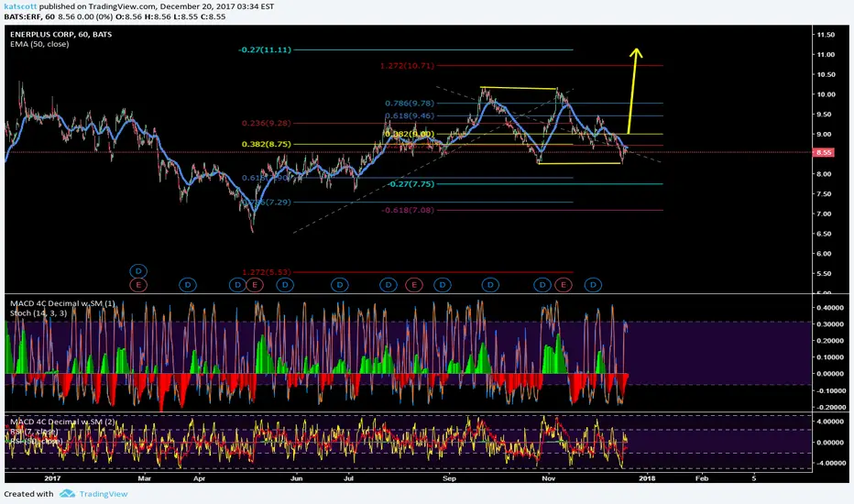854x504 pixels.
Task: Click the ENERPLUS CORP, 60, BATS title
Action: pyautogui.click(x=61, y=34)
